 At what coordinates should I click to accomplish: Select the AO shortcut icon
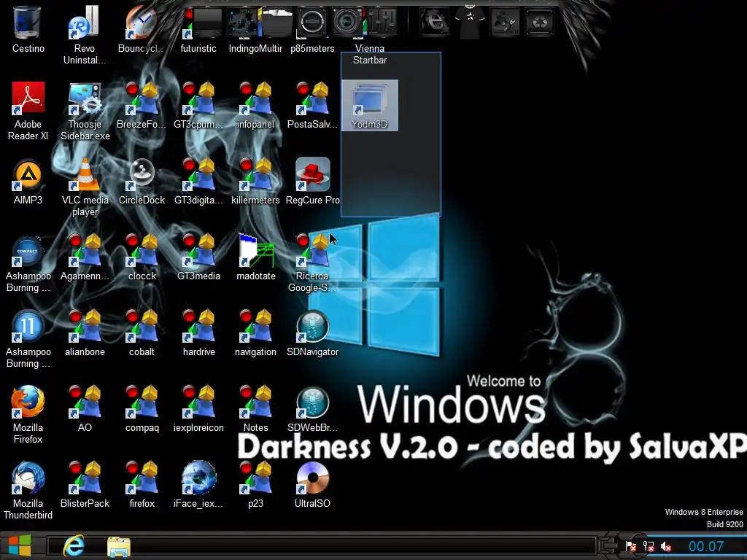pyautogui.click(x=85, y=402)
